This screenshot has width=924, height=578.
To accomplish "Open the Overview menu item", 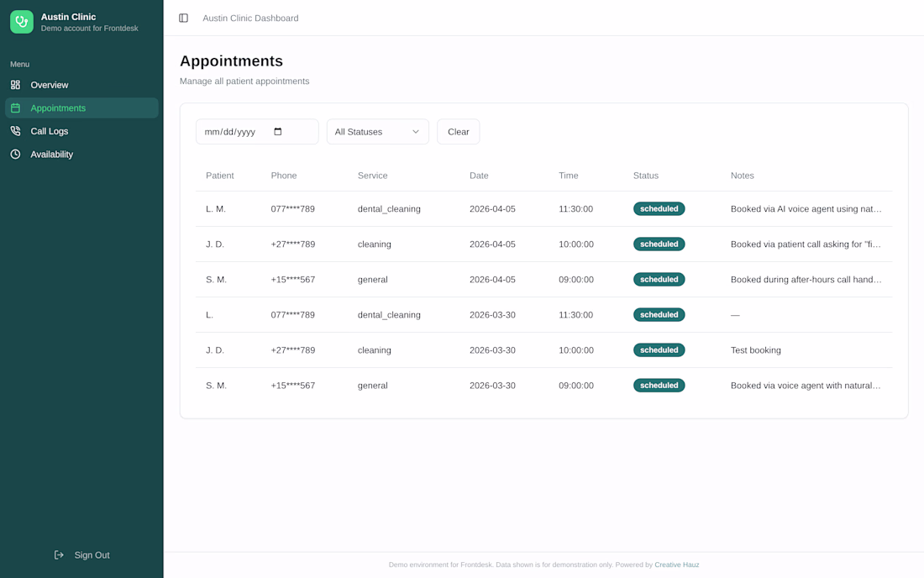I will [82, 85].
